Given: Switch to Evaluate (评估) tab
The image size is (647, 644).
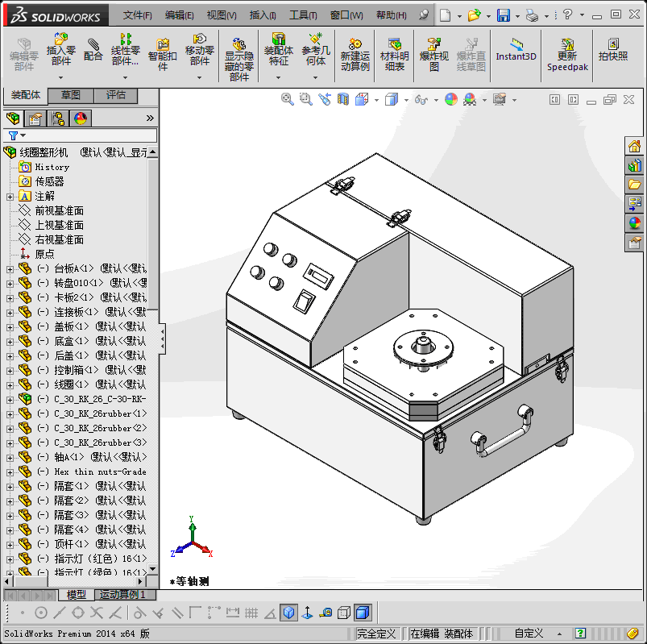Looking at the screenshot, I should click(116, 95).
